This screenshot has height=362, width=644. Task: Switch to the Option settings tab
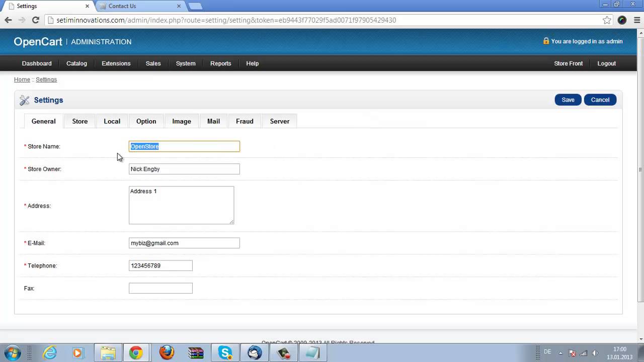pyautogui.click(x=146, y=121)
